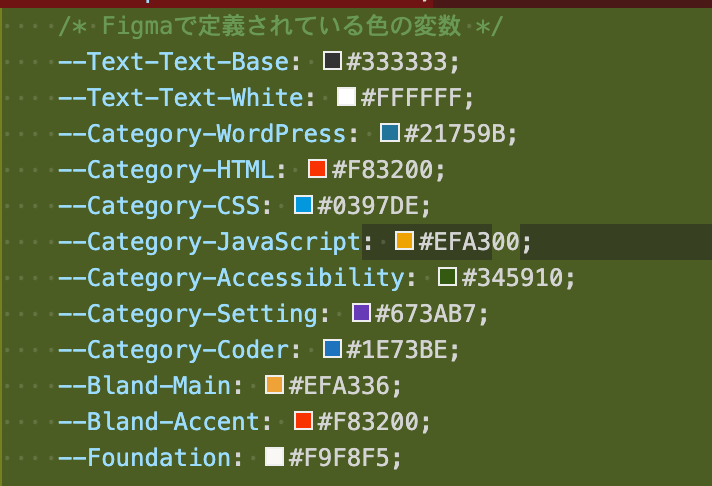Open color picker for Text-Text-Base swatch

pos(334,62)
